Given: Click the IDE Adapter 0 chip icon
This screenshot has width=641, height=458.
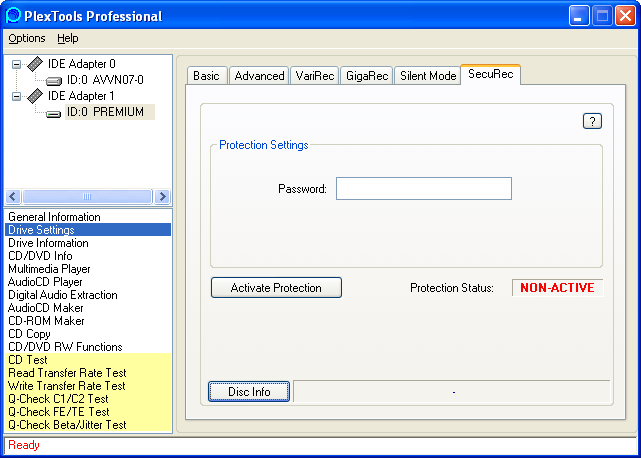Looking at the screenshot, I should (x=35, y=64).
